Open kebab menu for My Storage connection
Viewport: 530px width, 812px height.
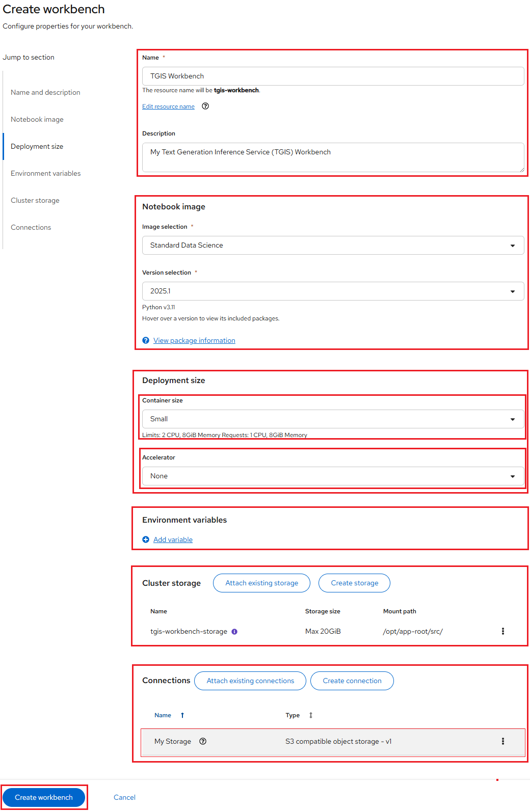point(502,742)
